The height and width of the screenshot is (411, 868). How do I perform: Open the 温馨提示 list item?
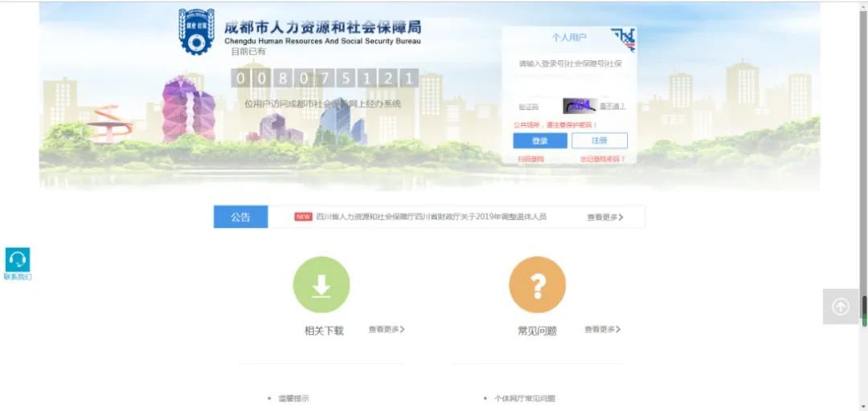point(293,398)
